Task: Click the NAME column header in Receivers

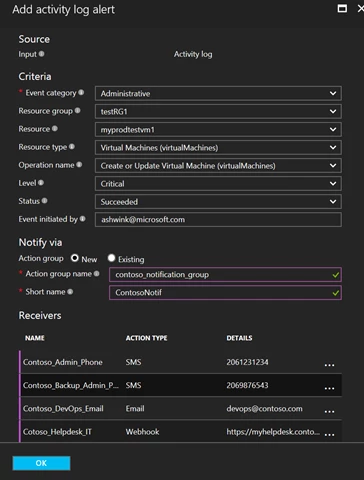Action: [35, 338]
